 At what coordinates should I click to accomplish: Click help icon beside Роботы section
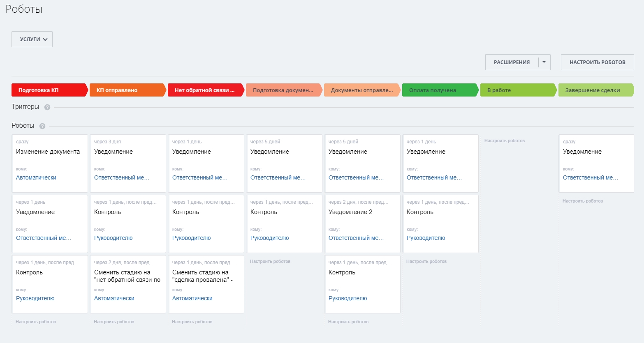pos(42,126)
